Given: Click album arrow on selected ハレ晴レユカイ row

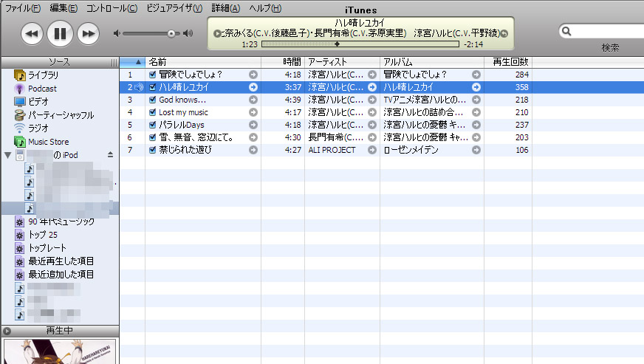Looking at the screenshot, I should pos(476,87).
